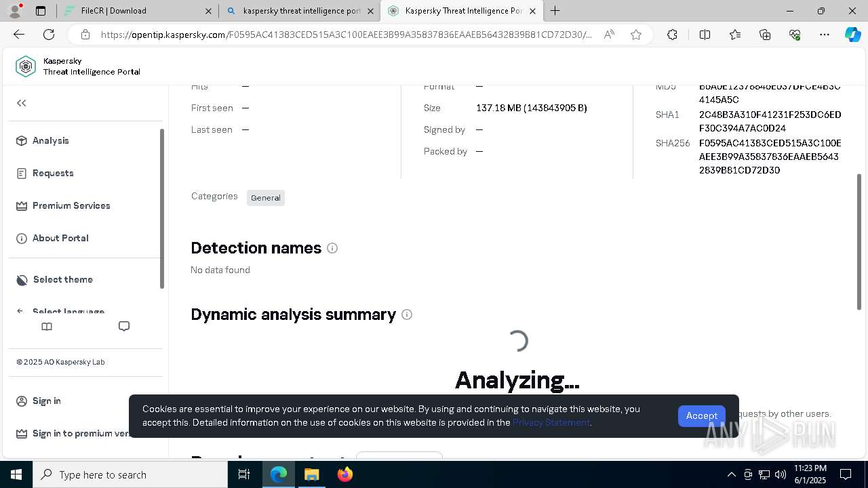Switch to kaspersky threat intelligence search tab

[302, 11]
